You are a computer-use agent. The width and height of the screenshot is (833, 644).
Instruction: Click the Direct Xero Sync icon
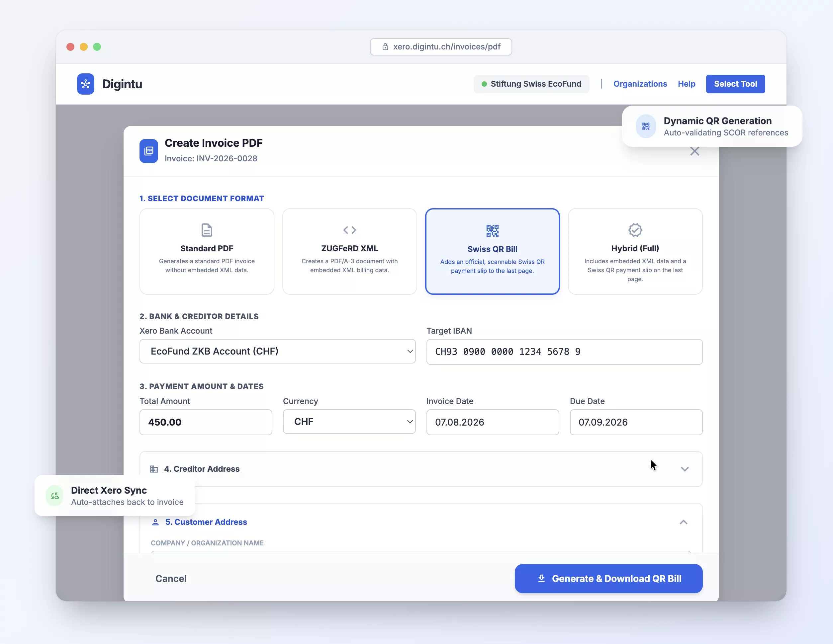click(x=55, y=496)
